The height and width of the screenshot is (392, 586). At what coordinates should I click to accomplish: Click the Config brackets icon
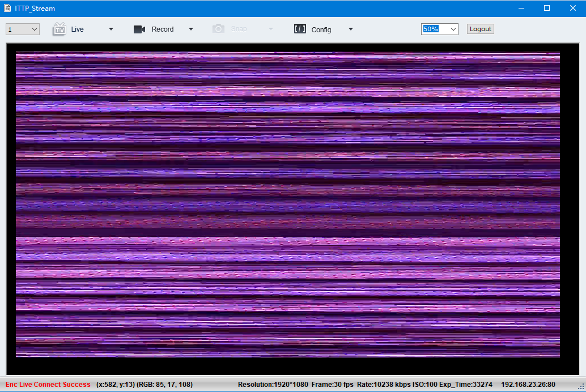pyautogui.click(x=300, y=29)
